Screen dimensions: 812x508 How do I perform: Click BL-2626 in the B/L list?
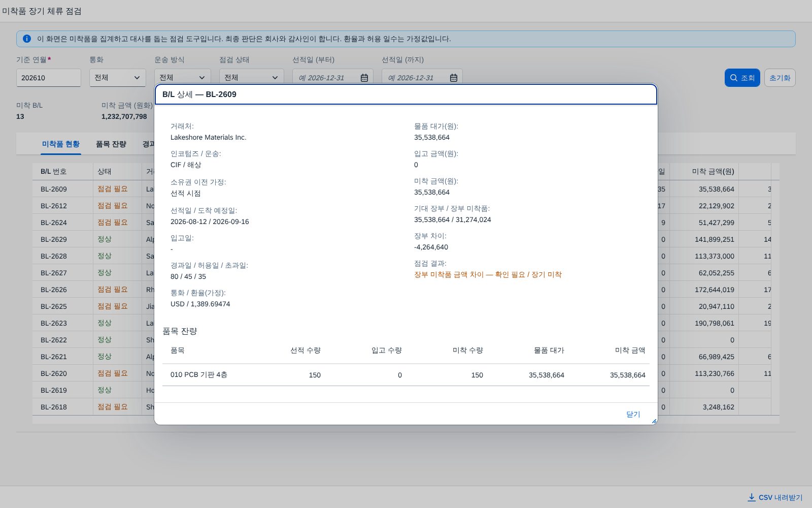click(54, 290)
